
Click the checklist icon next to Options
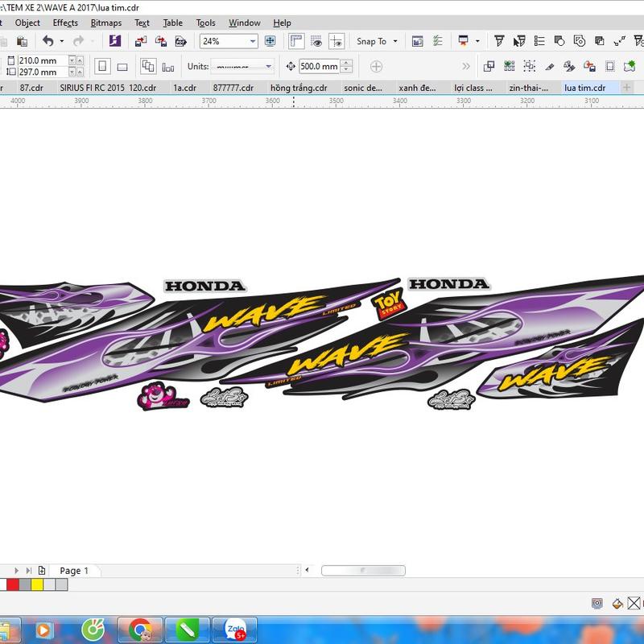pos(438,41)
